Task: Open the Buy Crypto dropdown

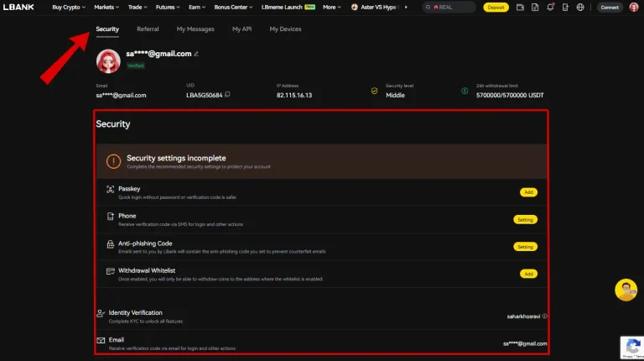Action: pos(69,7)
